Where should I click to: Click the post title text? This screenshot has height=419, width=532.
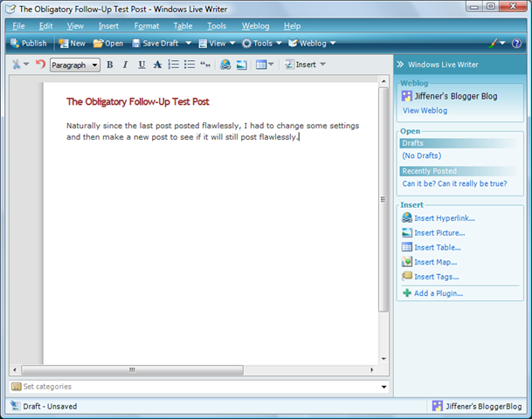tap(138, 102)
